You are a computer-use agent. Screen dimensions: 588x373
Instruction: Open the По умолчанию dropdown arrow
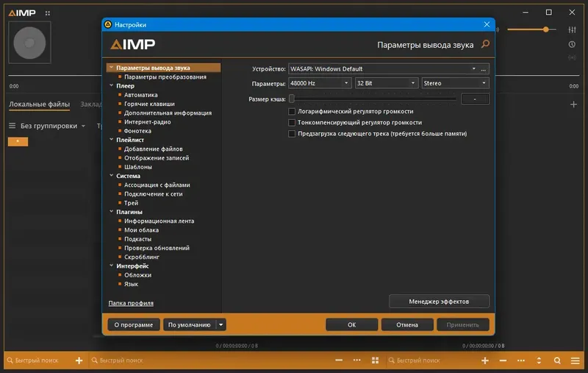[x=221, y=324]
